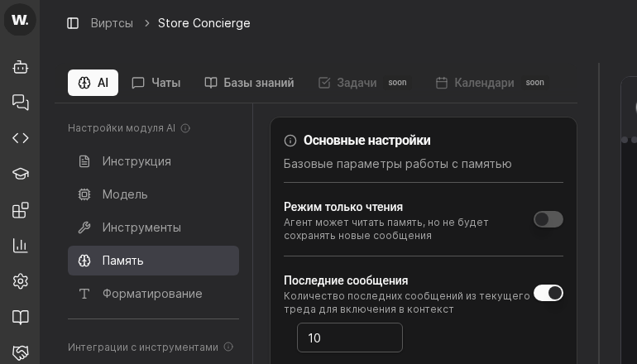Click Store Concierge breadcrumb
This screenshot has width=637, height=364.
click(204, 23)
